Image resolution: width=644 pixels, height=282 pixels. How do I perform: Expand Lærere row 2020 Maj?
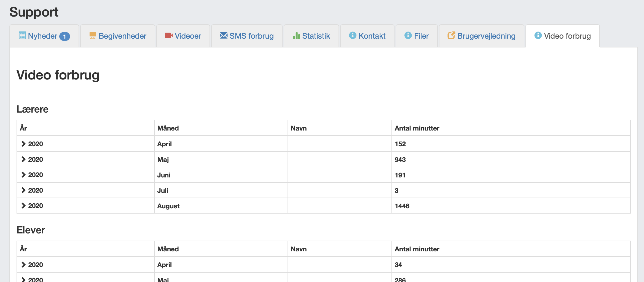pos(23,159)
